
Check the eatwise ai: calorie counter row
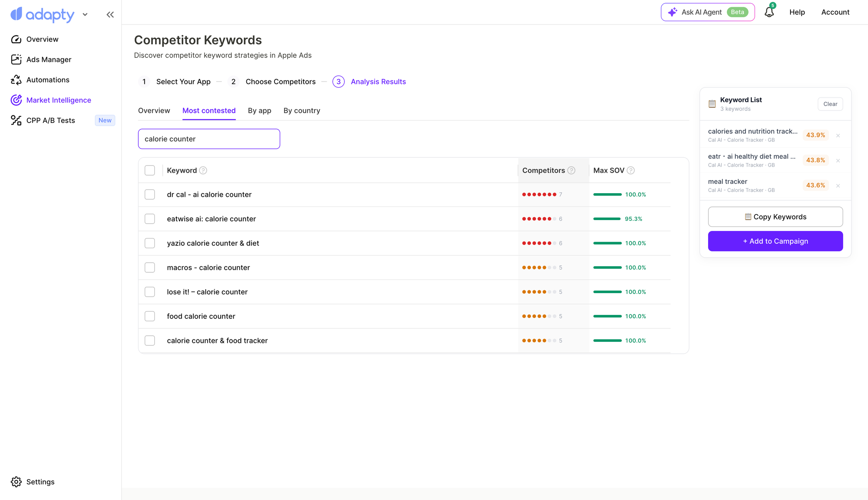pos(150,219)
